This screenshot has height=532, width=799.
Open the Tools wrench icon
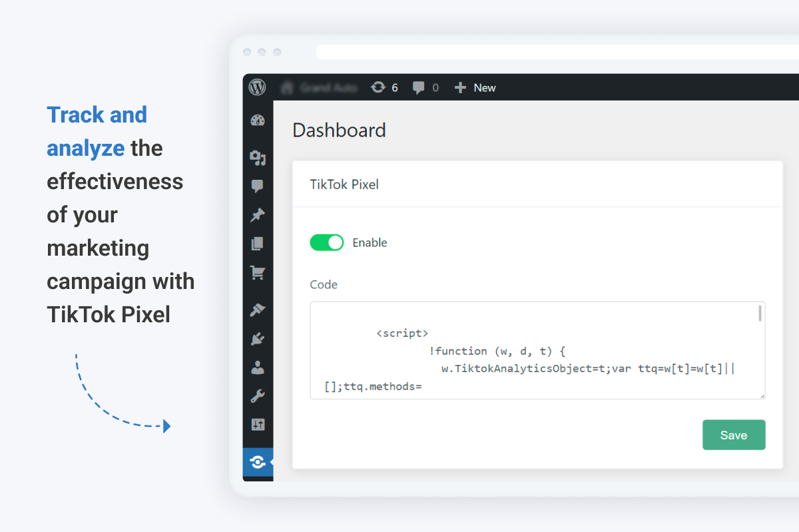[258, 396]
